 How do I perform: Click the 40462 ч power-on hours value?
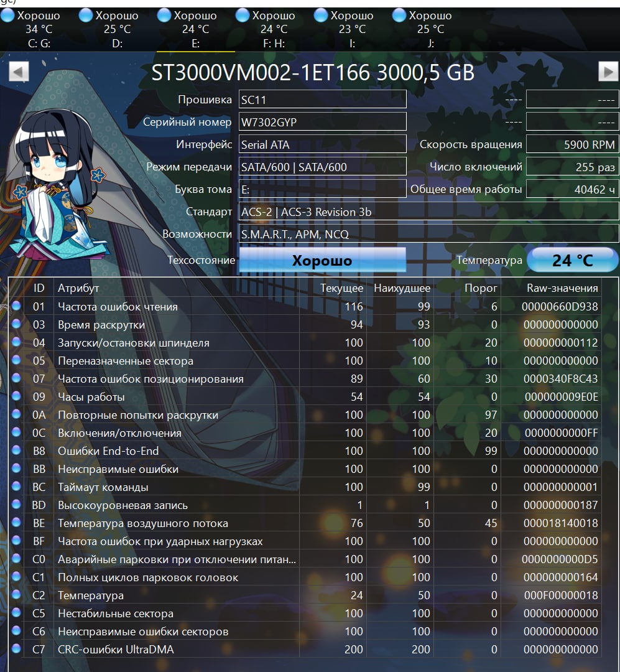[573, 189]
